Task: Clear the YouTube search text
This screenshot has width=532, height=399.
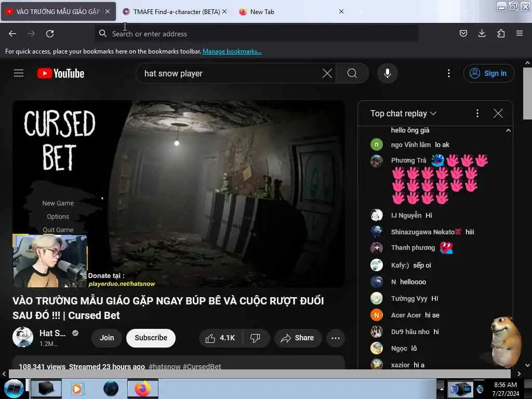Action: click(x=327, y=73)
